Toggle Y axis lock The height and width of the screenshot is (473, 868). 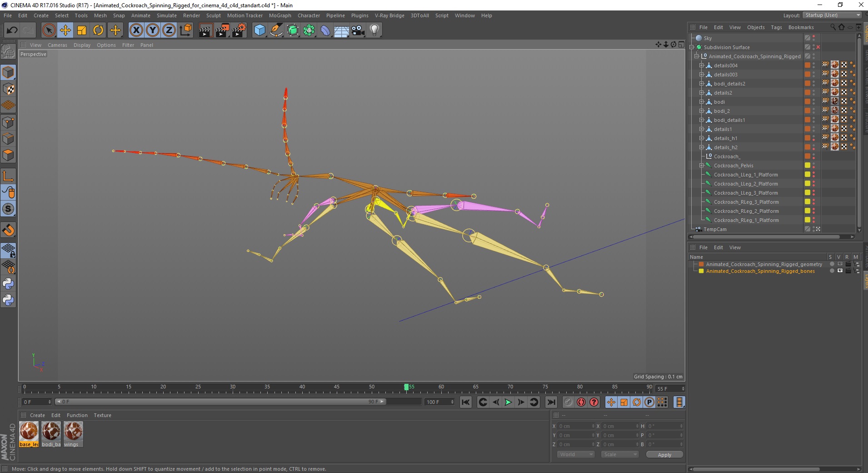pos(153,30)
